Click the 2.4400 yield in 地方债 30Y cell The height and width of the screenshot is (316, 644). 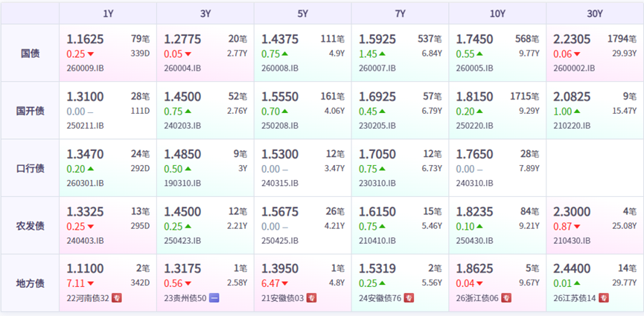click(572, 269)
